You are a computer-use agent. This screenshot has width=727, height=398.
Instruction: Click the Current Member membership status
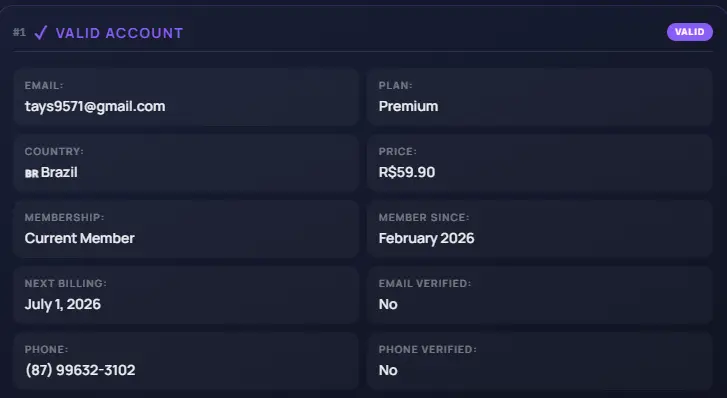[80, 238]
